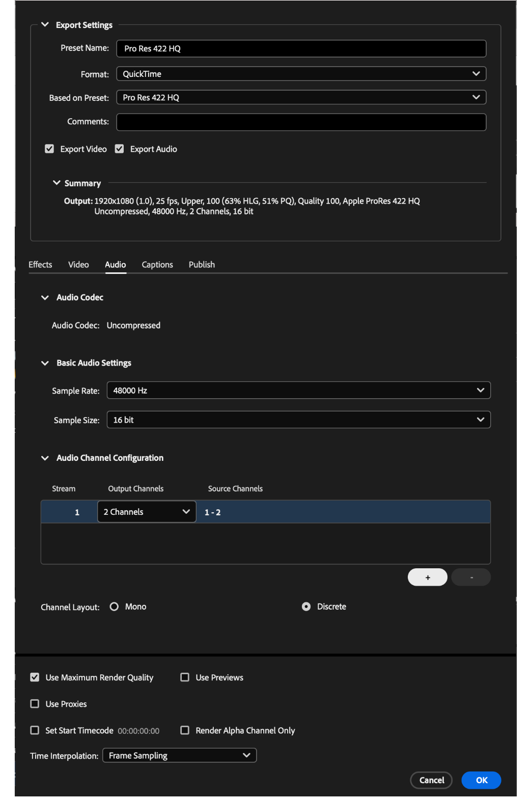Click the Cancel button

coord(432,780)
